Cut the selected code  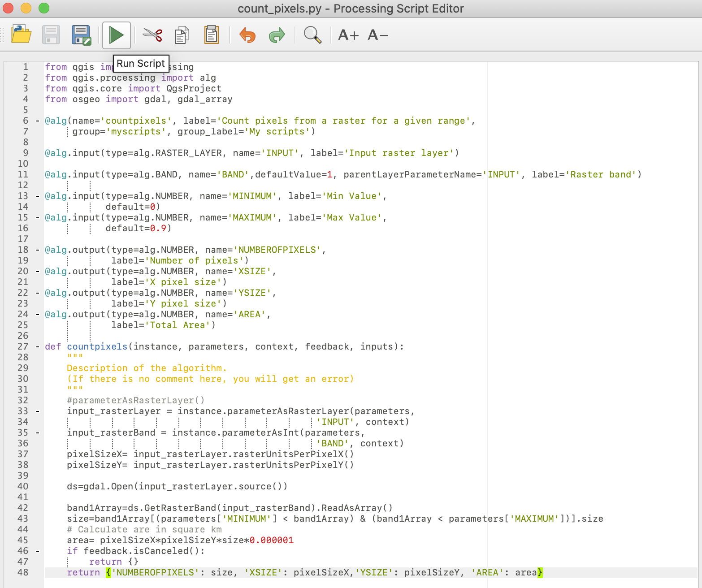click(x=152, y=35)
